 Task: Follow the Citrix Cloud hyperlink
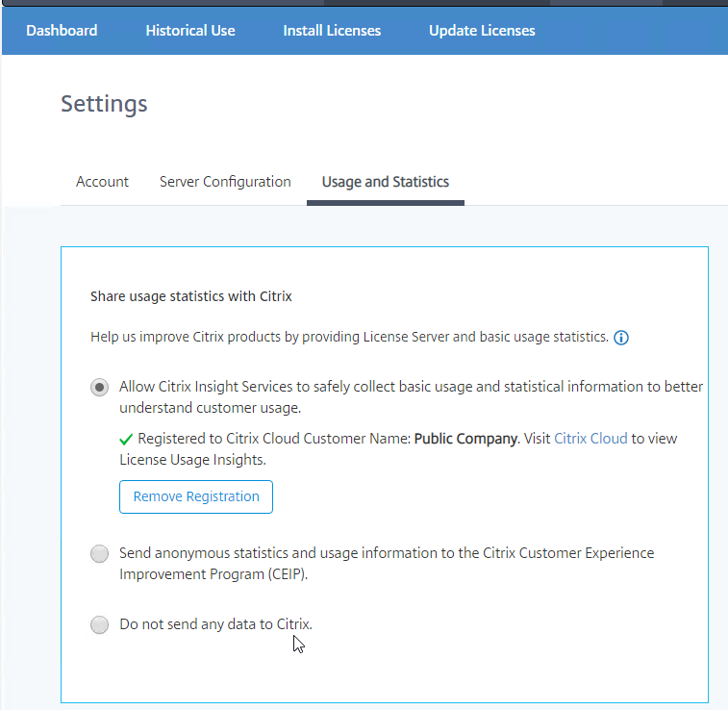pos(590,439)
